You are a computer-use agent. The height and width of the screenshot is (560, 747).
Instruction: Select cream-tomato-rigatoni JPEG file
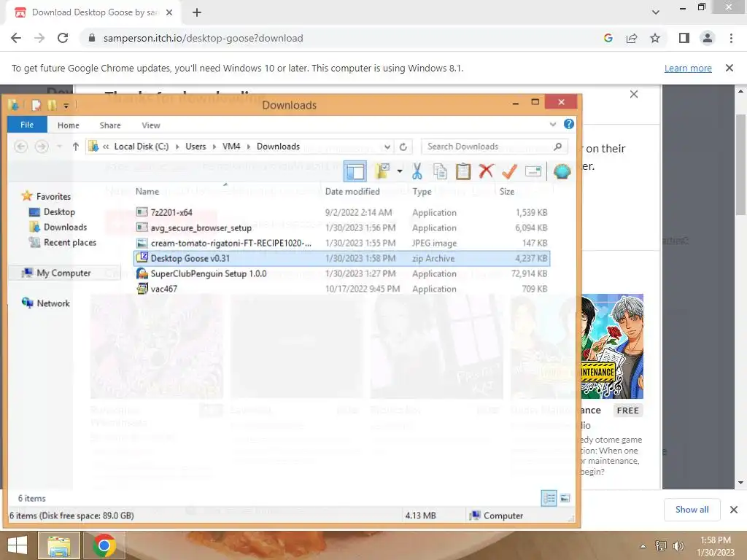tap(341, 243)
